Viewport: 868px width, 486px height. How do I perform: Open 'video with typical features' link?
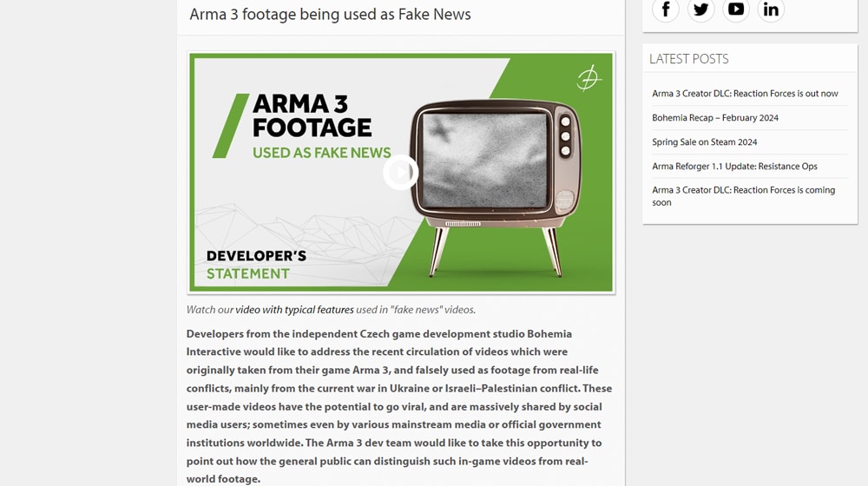pos(294,310)
